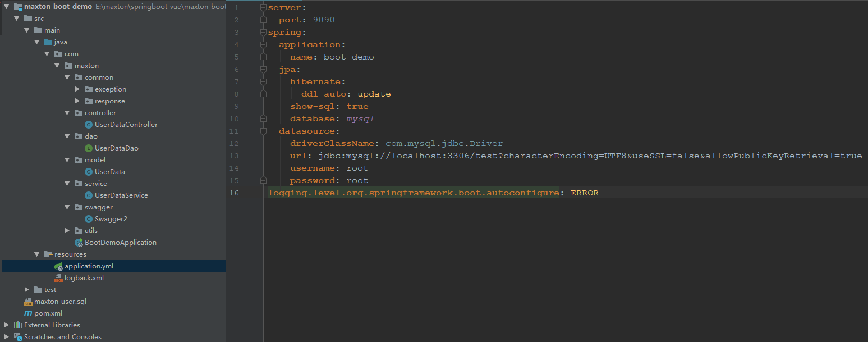868x342 pixels.
Task: Click the ddl-auto update value
Action: coord(374,94)
